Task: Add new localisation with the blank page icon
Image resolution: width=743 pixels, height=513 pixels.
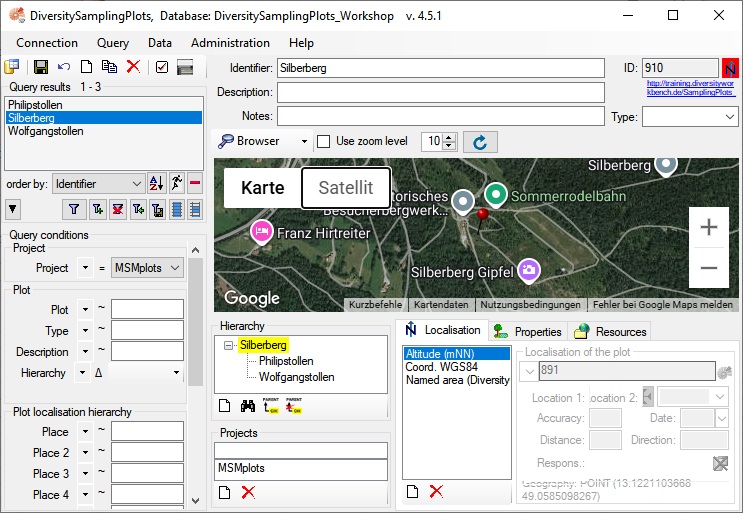Action: pyautogui.click(x=411, y=491)
